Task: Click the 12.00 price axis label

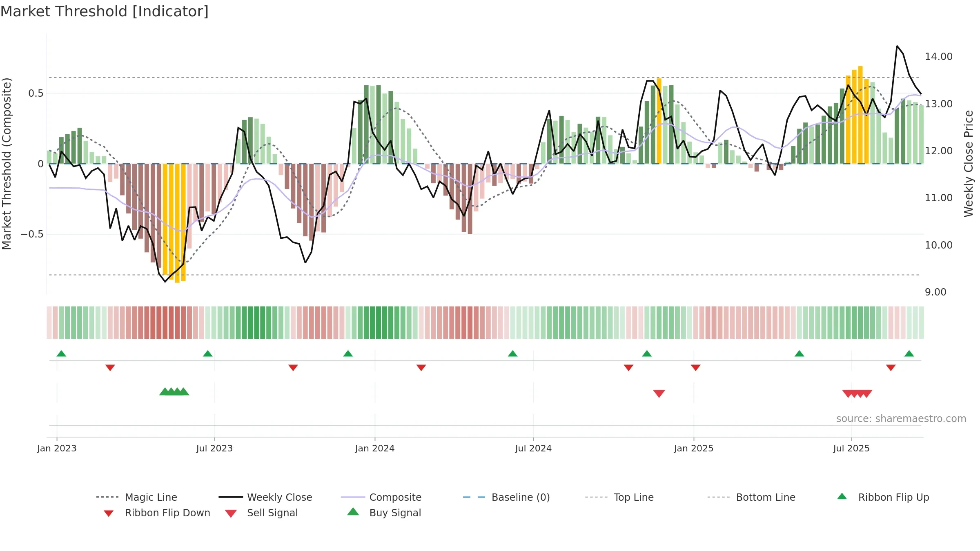Action: point(939,151)
